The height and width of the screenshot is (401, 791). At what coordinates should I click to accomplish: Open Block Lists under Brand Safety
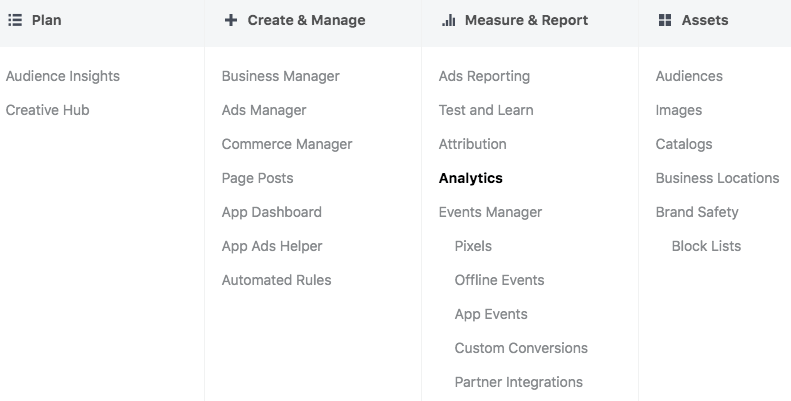pyautogui.click(x=706, y=246)
